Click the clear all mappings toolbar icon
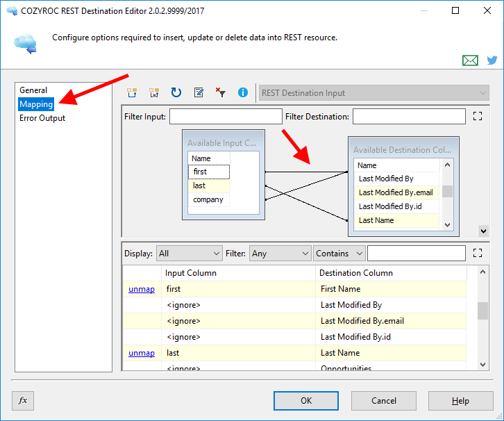The height and width of the screenshot is (421, 504). [x=154, y=92]
